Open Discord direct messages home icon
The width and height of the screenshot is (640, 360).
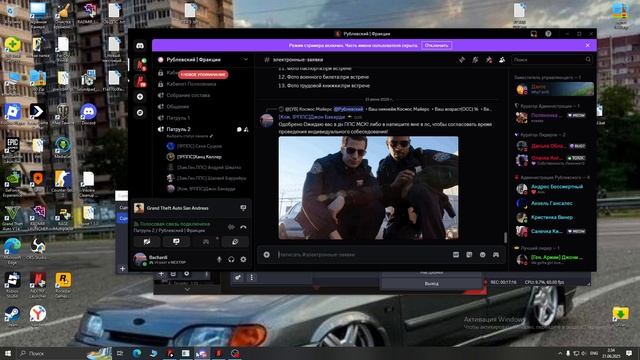point(140,46)
